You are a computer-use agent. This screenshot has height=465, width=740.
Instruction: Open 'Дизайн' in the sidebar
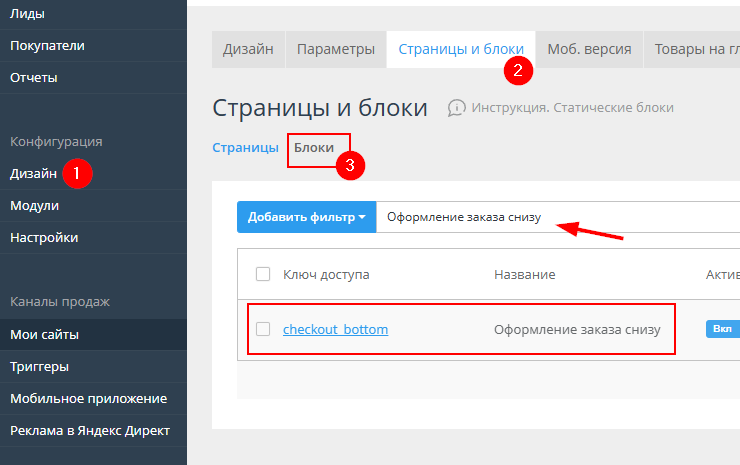pyautogui.click(x=33, y=173)
